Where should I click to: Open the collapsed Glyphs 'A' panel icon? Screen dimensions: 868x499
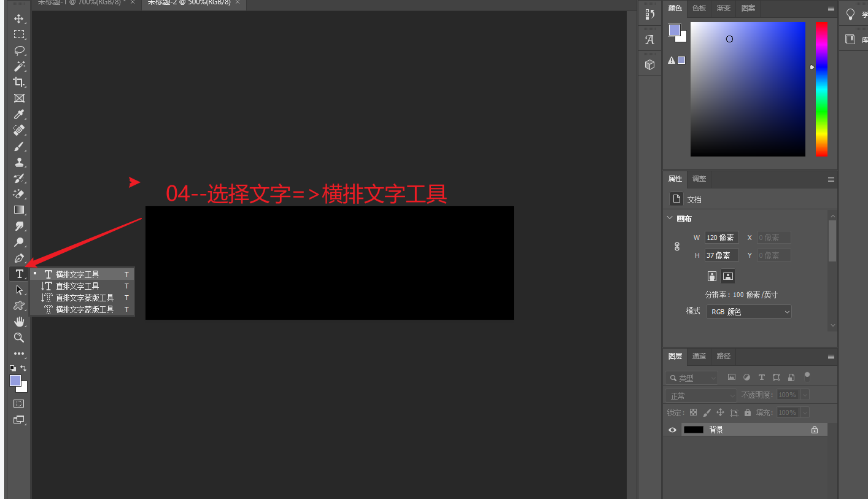(x=649, y=40)
